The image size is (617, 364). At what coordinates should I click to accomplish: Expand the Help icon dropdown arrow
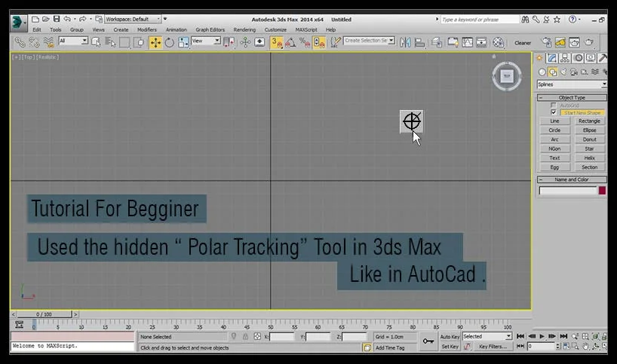point(579,20)
